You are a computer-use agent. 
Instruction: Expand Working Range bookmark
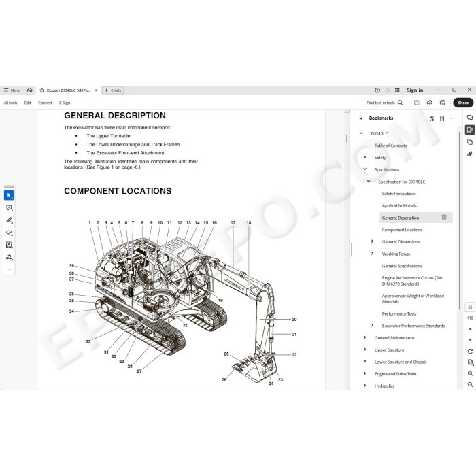tap(372, 254)
